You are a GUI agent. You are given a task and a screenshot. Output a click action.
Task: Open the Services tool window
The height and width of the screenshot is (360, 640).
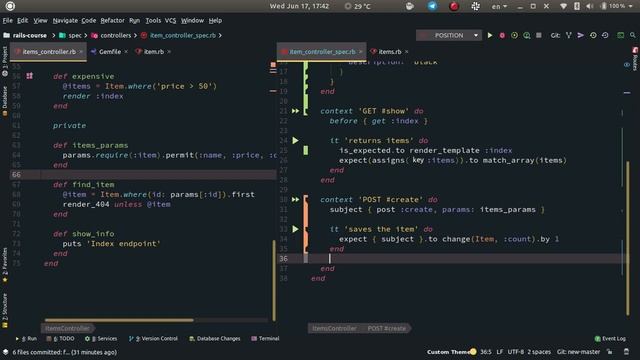point(101,338)
